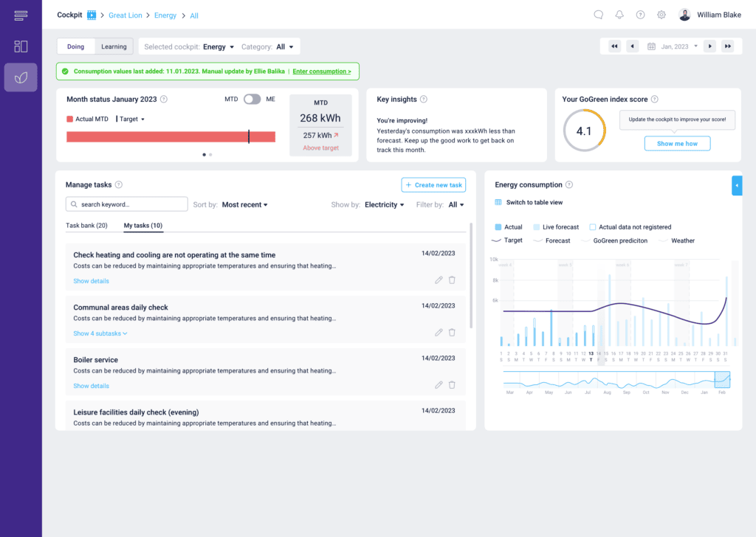The height and width of the screenshot is (537, 756).
Task: Expand Show 4 subtasks under Communal areas
Action: pyautogui.click(x=100, y=333)
